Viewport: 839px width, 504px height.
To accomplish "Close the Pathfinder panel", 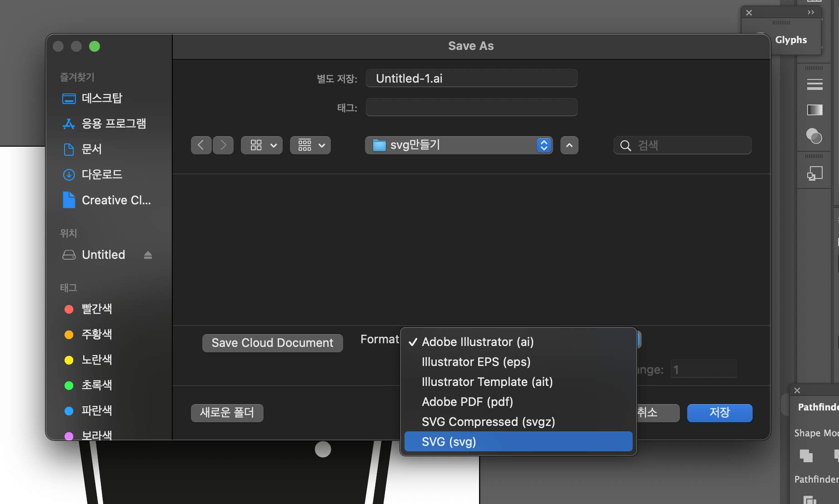I will [x=797, y=390].
